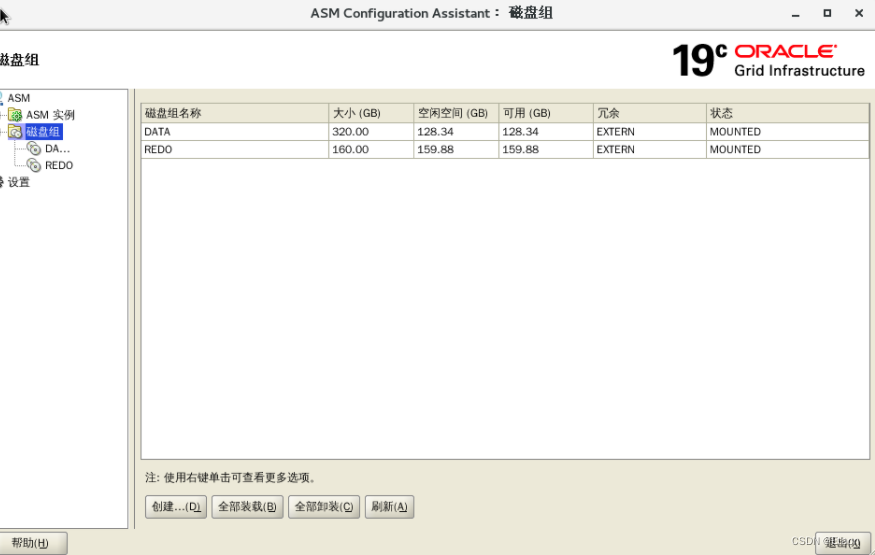This screenshot has width=875, height=555.
Task: Click the REDO disk group disc icon
Action: pos(34,165)
